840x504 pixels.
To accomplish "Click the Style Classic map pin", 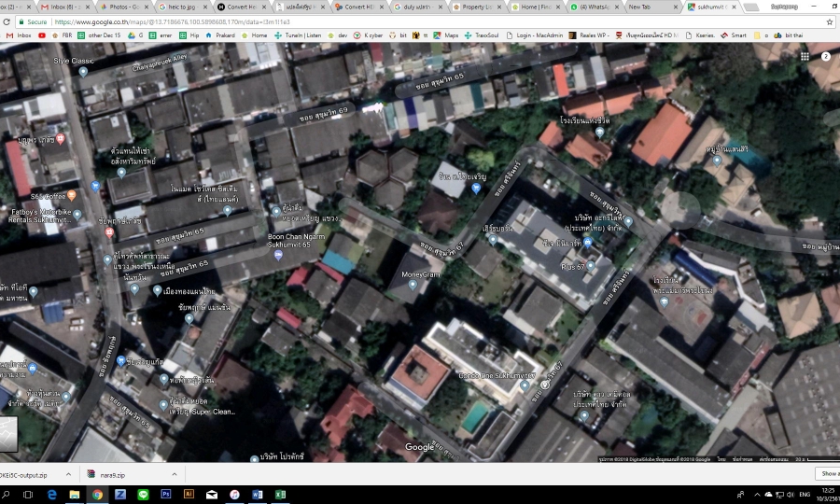I will point(83,71).
